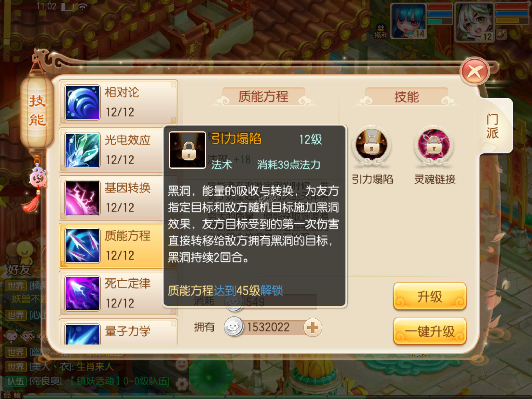Close the skills panel with red X
The image size is (532, 399).
[x=474, y=71]
